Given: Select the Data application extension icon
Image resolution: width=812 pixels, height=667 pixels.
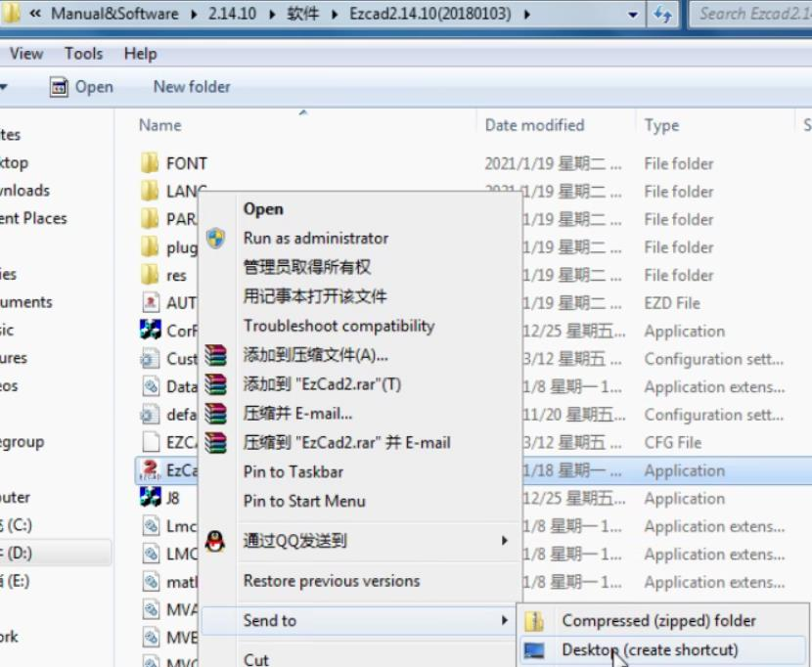Looking at the screenshot, I should (151, 386).
